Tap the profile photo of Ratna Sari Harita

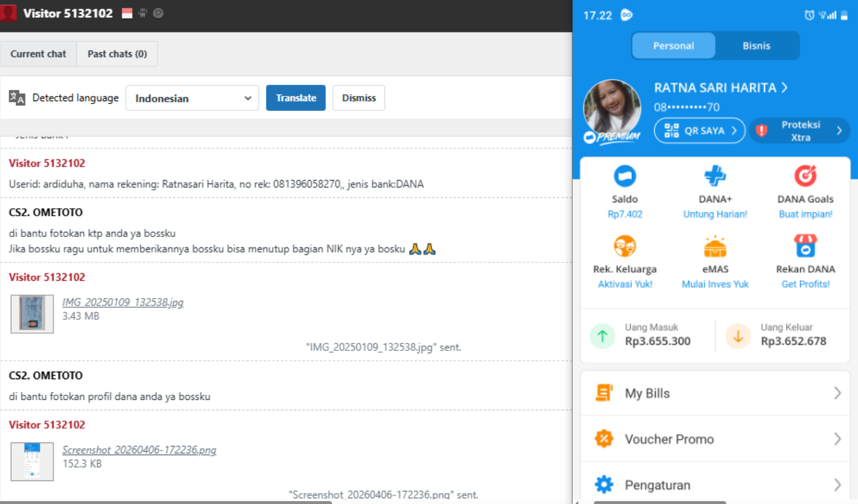(612, 108)
